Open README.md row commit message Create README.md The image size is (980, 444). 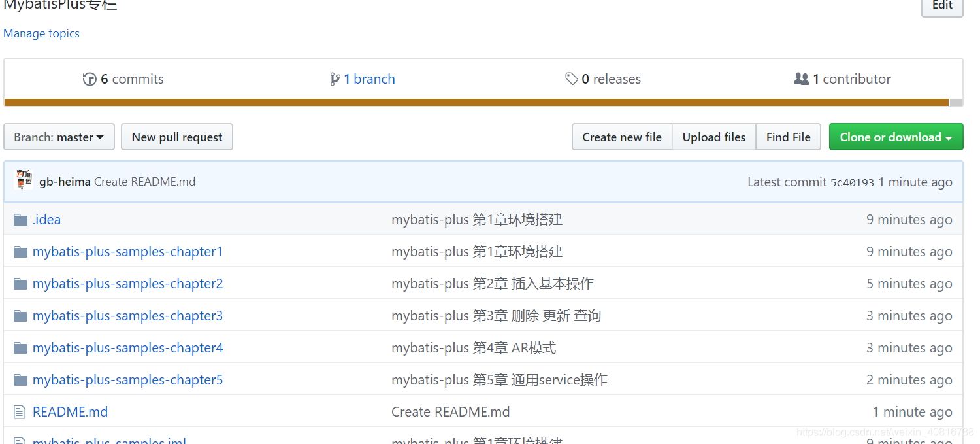coord(451,412)
